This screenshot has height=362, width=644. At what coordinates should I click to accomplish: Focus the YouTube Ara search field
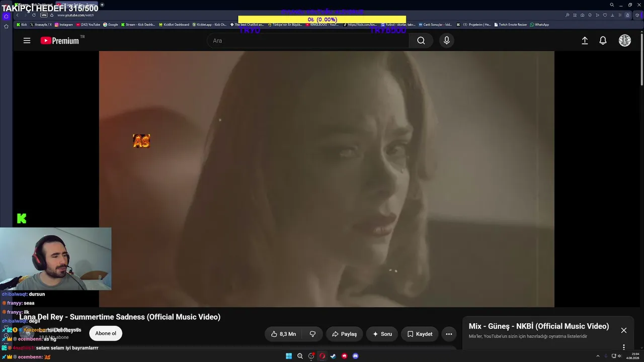point(308,41)
